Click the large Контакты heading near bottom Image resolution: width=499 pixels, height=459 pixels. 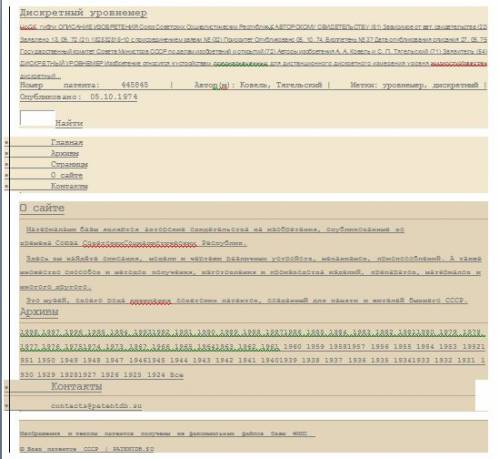pyautogui.click(x=76, y=386)
